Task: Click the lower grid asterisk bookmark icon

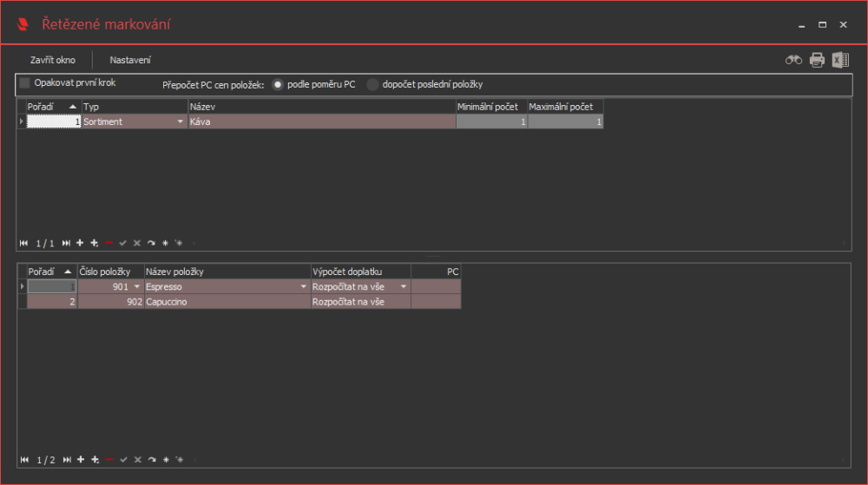Action: pos(166,460)
